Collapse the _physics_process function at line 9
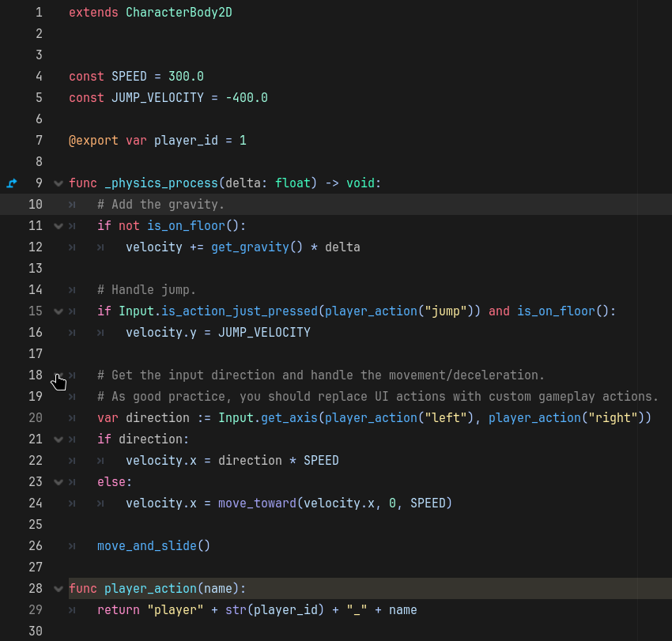672x641 pixels. point(59,184)
